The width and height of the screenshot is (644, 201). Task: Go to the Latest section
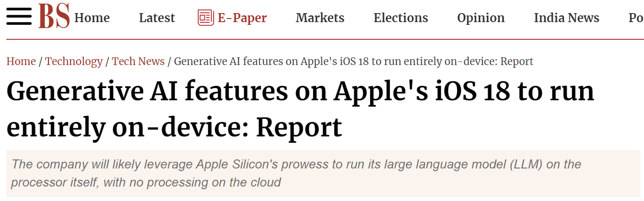point(157,18)
